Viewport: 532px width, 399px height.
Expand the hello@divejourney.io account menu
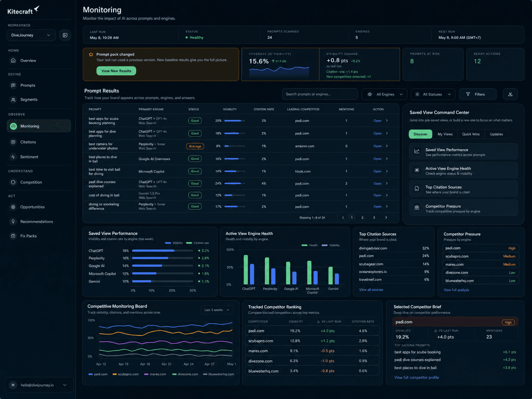[x=39, y=385]
